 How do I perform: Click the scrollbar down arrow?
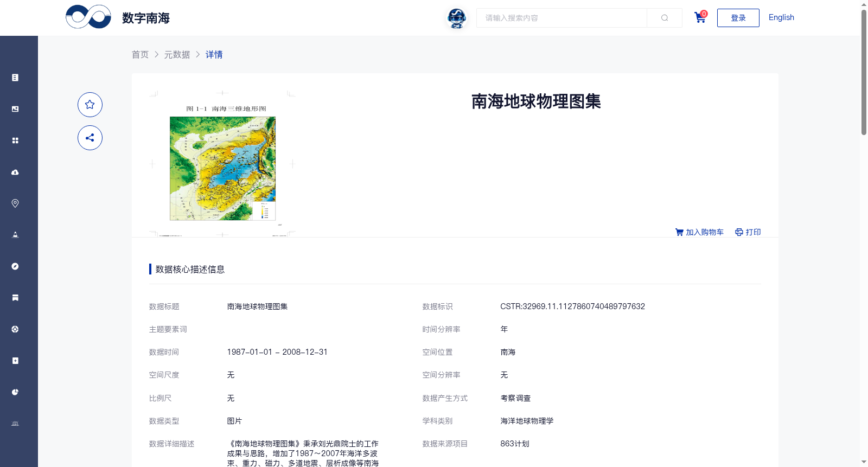(864, 462)
